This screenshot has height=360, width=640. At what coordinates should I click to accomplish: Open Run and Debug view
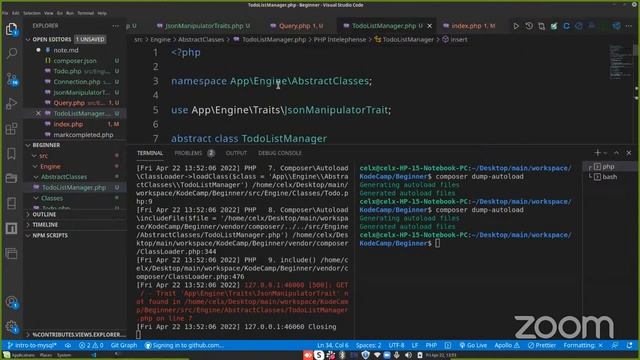point(11,104)
